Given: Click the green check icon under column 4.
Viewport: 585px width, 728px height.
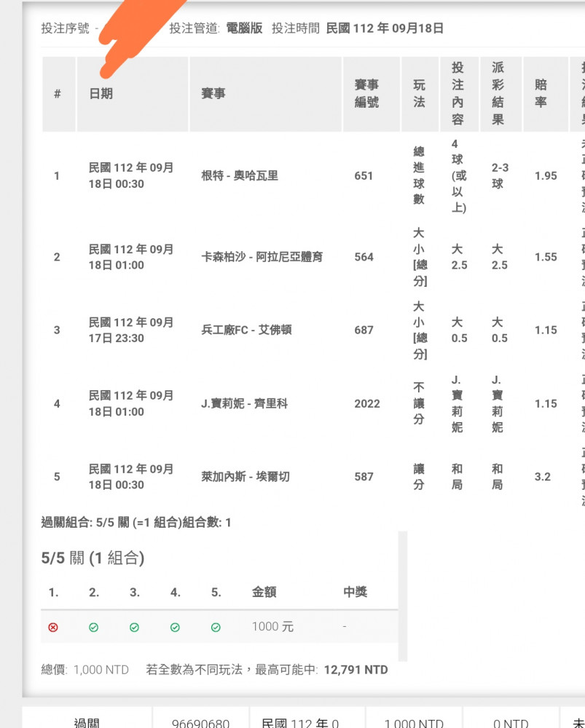Looking at the screenshot, I should click(175, 628).
